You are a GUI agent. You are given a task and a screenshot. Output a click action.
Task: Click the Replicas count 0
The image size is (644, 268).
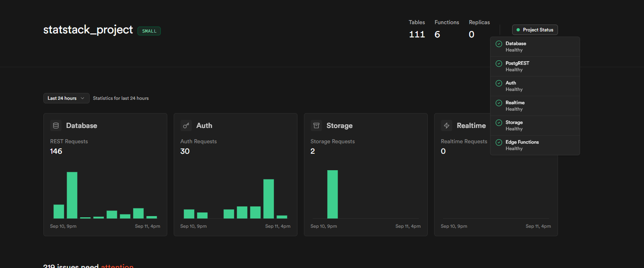pos(472,35)
